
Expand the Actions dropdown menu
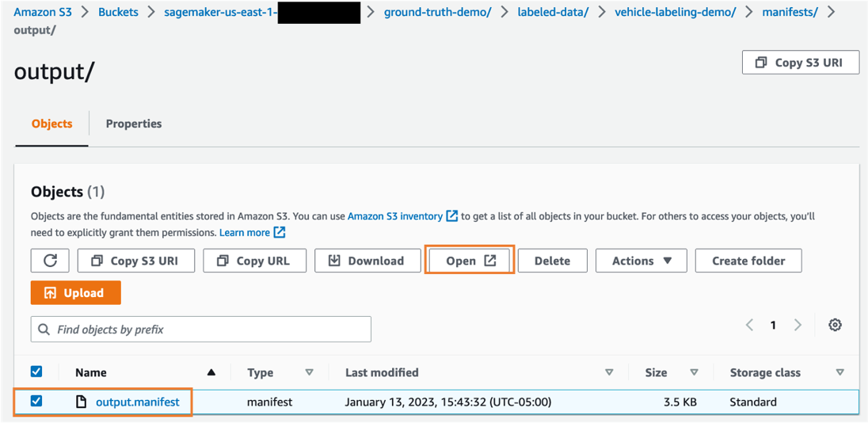tap(641, 261)
